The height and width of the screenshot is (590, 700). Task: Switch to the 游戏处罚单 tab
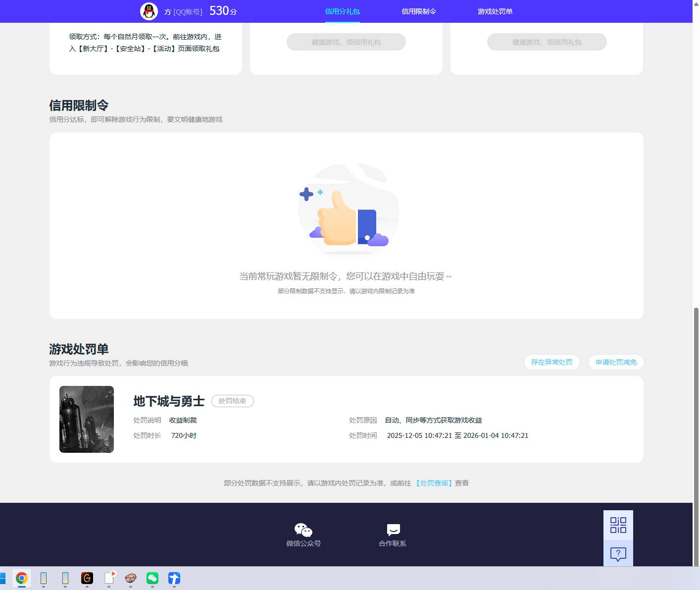point(495,11)
